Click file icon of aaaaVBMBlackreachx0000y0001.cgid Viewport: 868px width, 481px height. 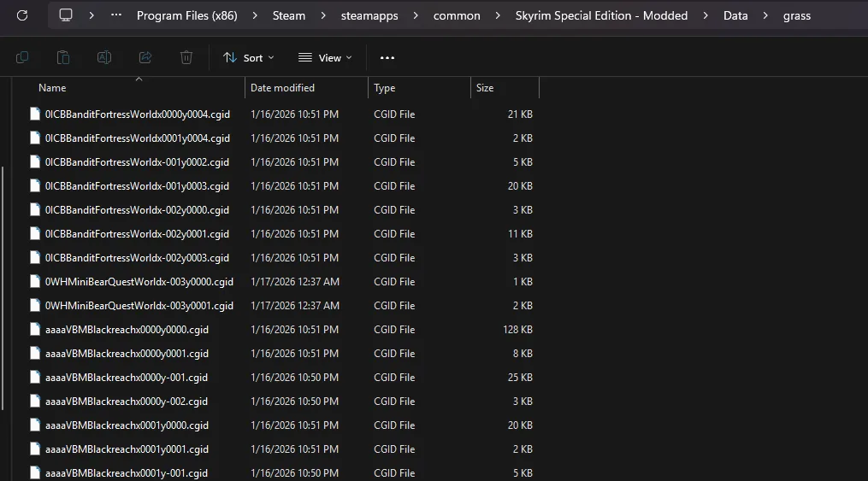point(35,354)
